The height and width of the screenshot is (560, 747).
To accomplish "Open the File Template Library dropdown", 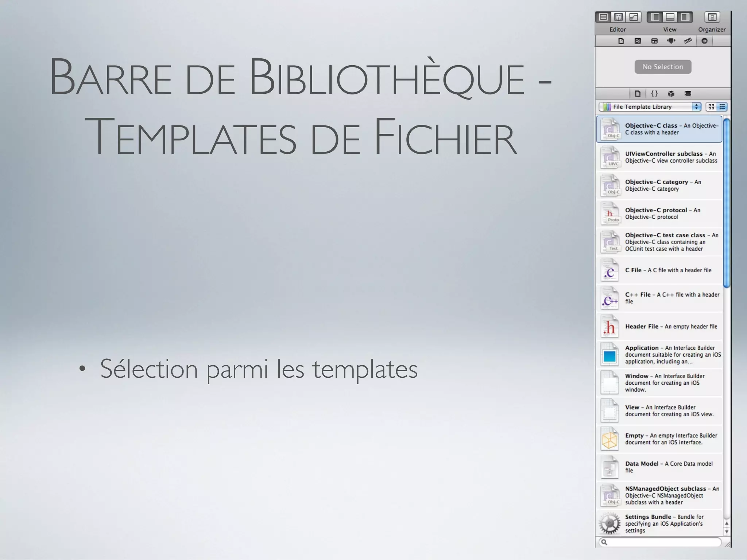I will [x=650, y=106].
